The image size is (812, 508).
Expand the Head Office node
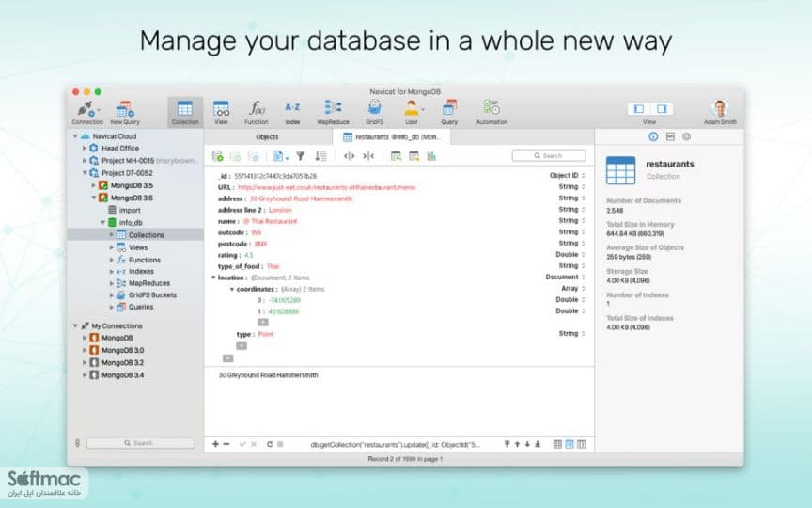coord(85,149)
